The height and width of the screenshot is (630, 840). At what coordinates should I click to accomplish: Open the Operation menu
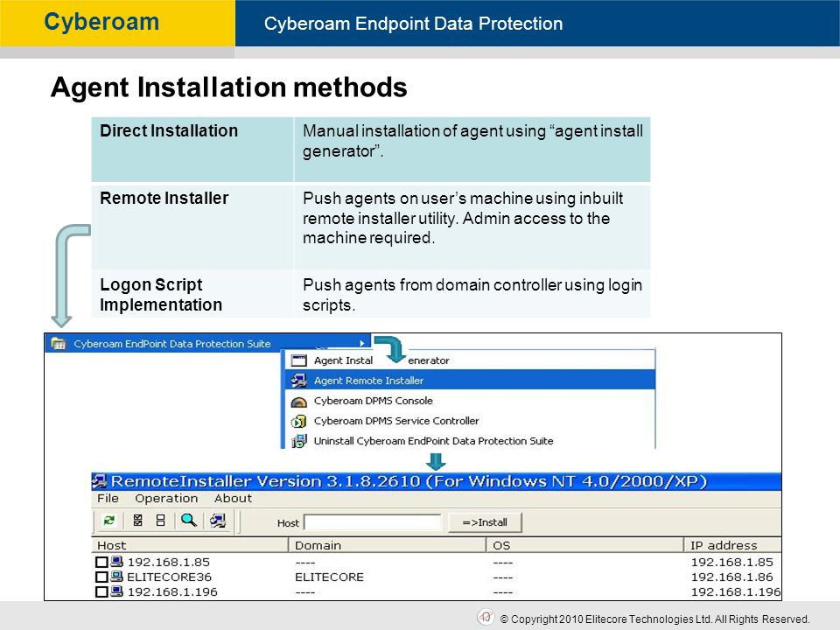click(x=166, y=498)
